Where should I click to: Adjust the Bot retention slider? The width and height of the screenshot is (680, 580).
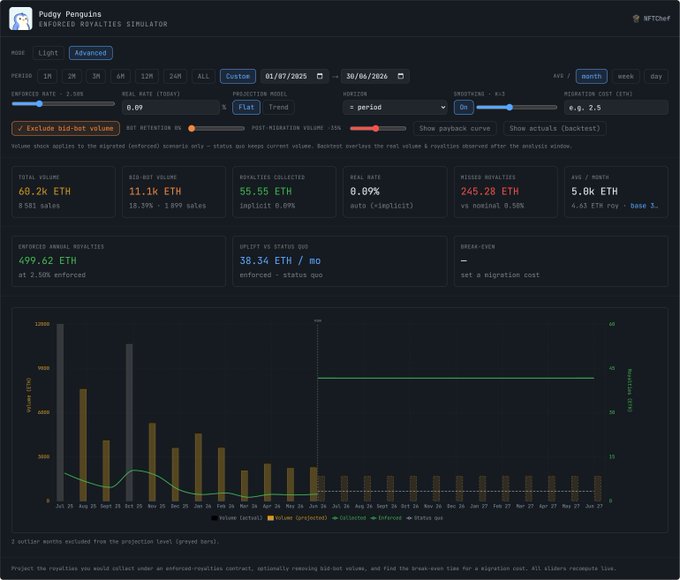click(x=216, y=128)
